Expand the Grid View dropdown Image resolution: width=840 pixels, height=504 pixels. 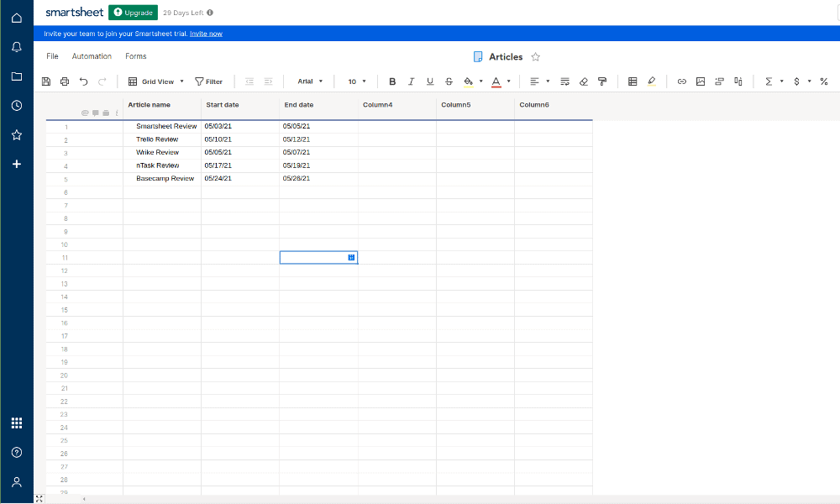point(156,81)
